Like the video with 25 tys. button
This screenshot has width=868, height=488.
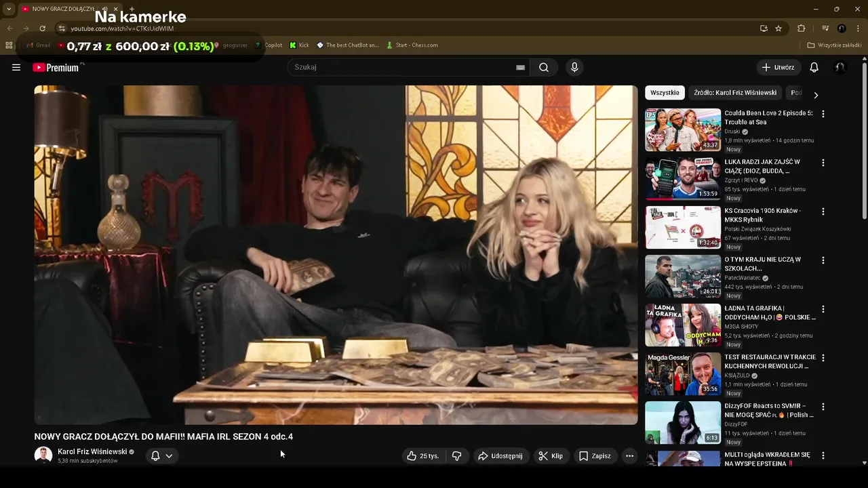coord(423,456)
